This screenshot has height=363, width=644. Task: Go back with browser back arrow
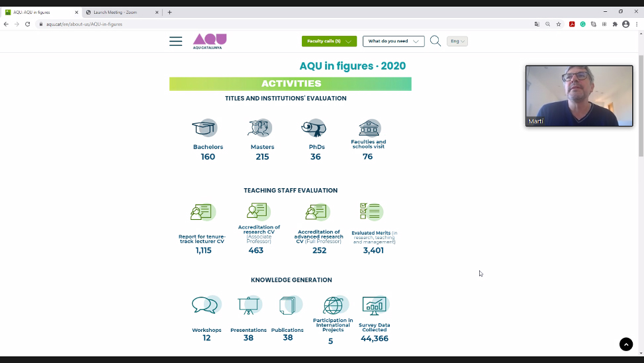6,25
